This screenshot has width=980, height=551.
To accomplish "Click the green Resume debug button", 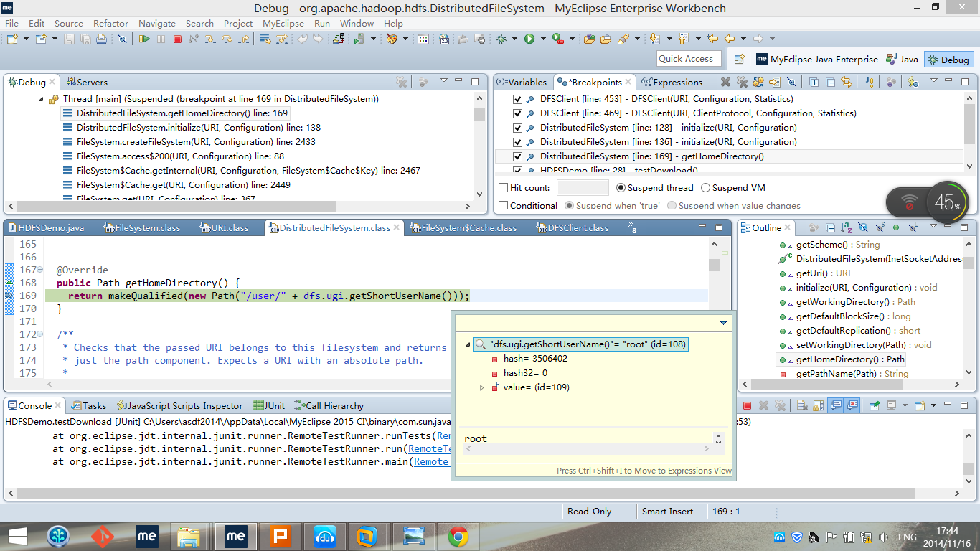I will coord(144,39).
